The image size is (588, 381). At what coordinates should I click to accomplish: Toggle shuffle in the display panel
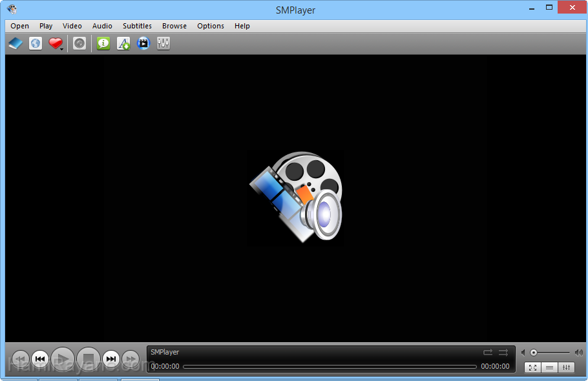coord(503,353)
